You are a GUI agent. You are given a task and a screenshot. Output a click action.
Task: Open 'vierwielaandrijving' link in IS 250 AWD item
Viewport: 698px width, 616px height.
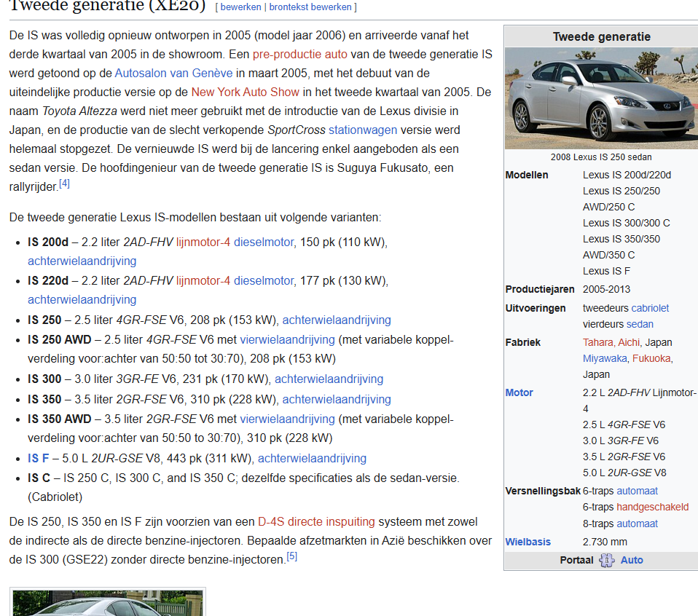pos(287,339)
